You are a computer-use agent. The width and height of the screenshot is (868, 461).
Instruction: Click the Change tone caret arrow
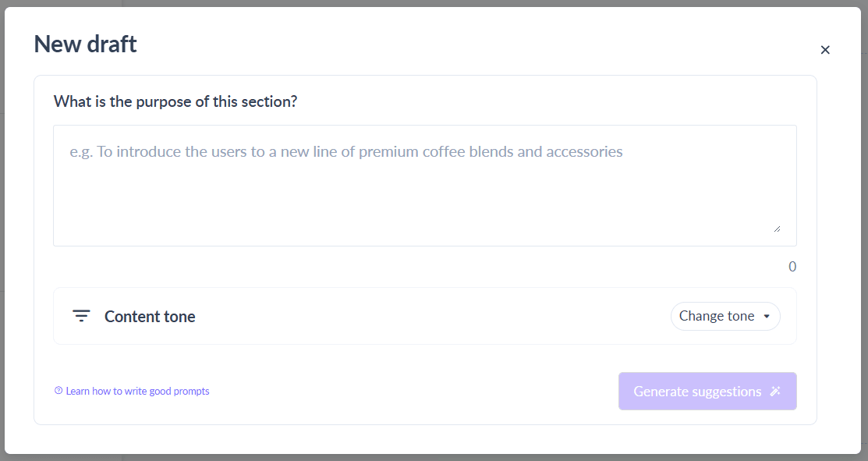click(x=767, y=317)
